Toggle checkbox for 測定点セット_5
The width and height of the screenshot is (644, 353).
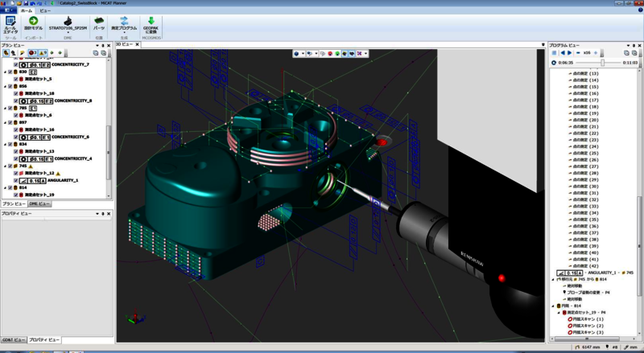(16, 79)
